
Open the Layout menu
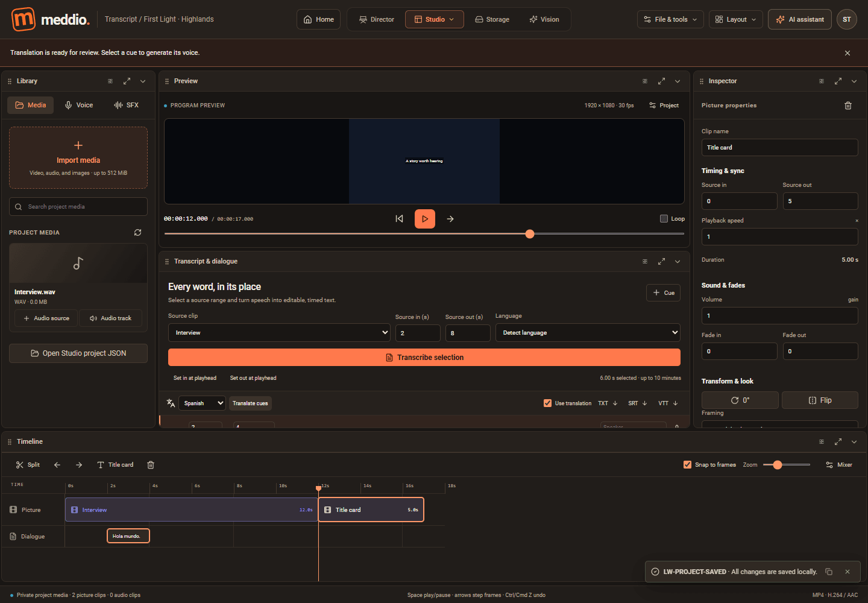735,19
